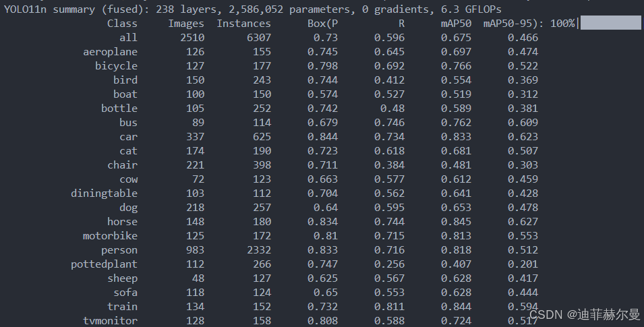Viewport: 644px width, 327px height.
Task: Click the 'person' class name
Action: (x=119, y=250)
